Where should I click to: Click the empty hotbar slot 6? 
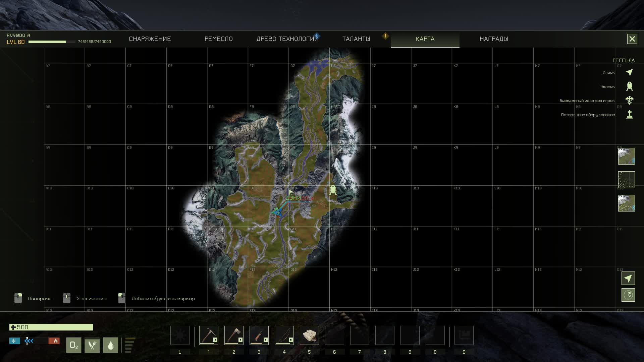(334, 335)
